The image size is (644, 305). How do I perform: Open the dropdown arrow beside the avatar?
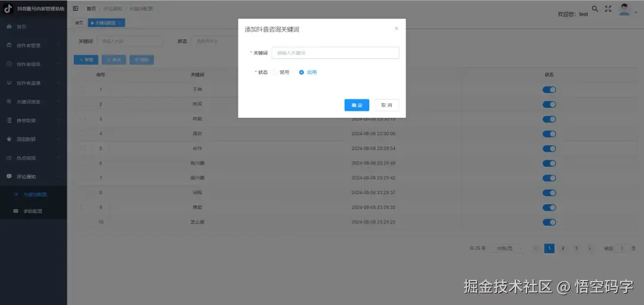click(x=636, y=13)
